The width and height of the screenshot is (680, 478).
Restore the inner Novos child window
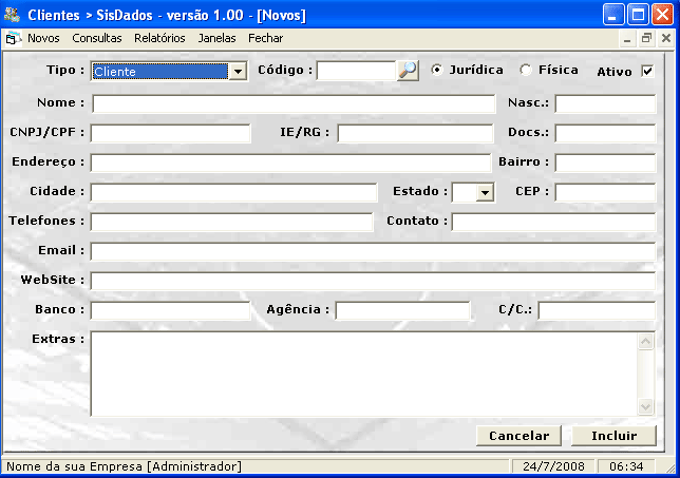pos(647,39)
